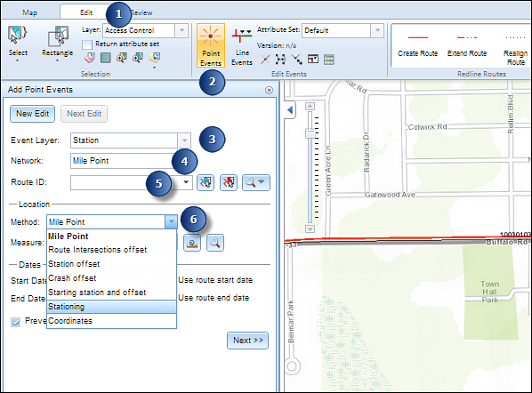Viewport: 532px width, 393px height.
Task: Select the Extend Route tool
Action: 467,45
